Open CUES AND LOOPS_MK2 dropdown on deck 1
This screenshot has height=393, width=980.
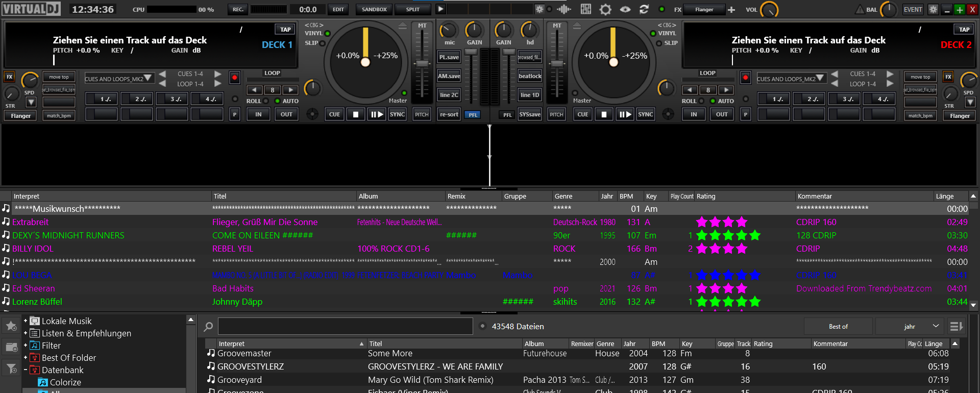119,79
